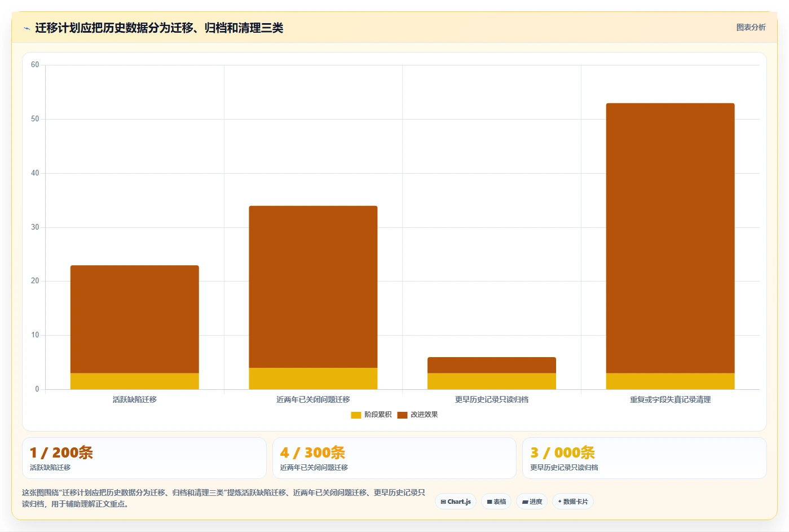This screenshot has width=789, height=532.
Task: Toggle the 阶段累积 legend item
Action: coord(371,415)
